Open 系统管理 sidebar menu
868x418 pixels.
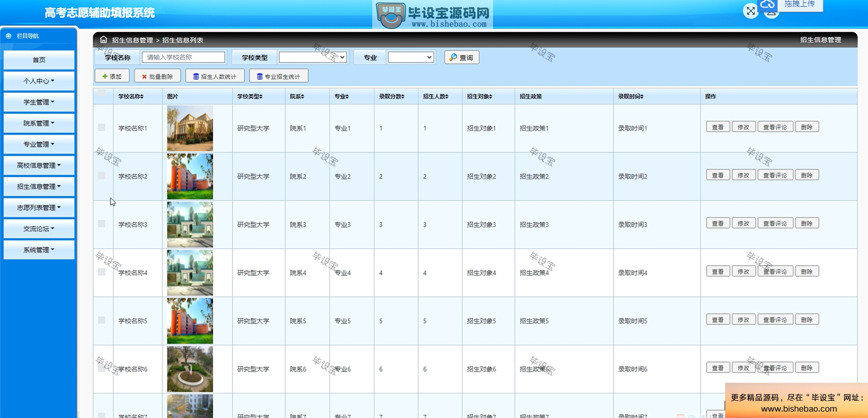[x=39, y=250]
